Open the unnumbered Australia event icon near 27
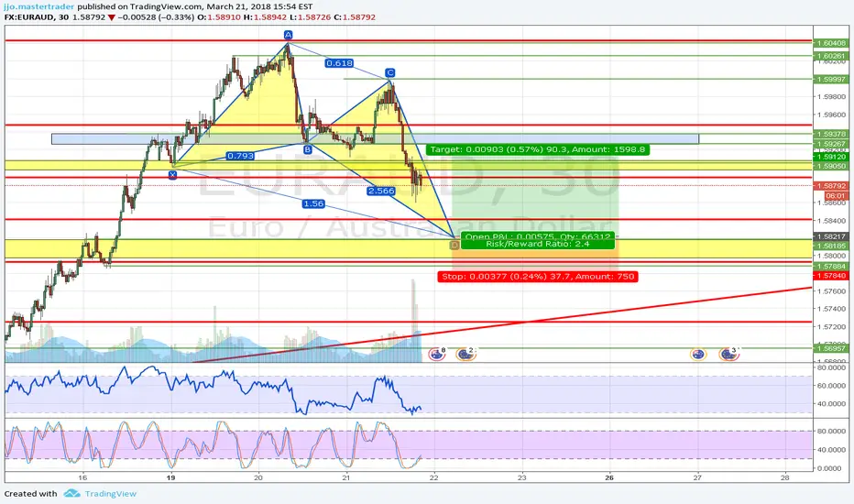The height and width of the screenshot is (504, 854). coord(698,355)
